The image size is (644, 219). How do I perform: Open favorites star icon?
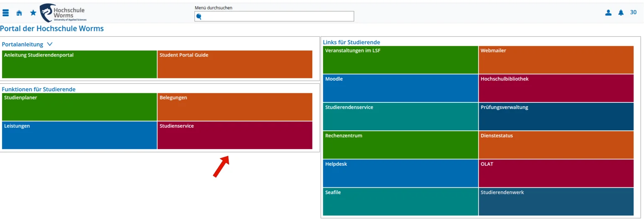(x=33, y=13)
